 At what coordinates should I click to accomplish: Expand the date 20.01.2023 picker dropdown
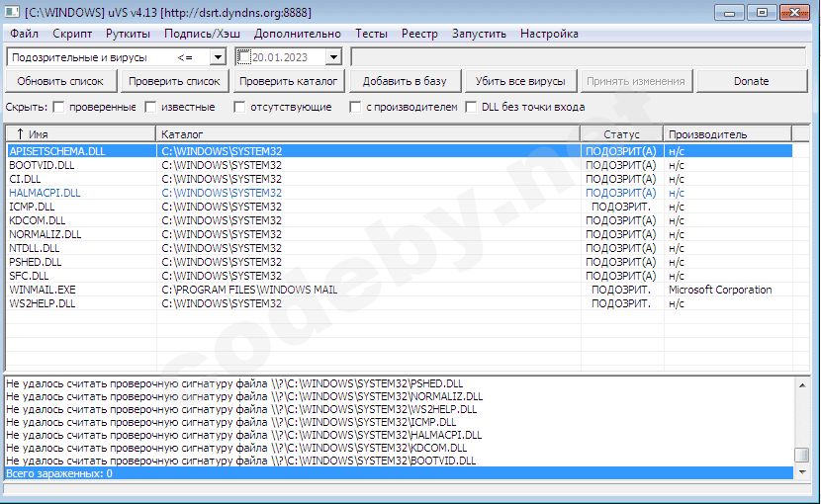pos(333,57)
